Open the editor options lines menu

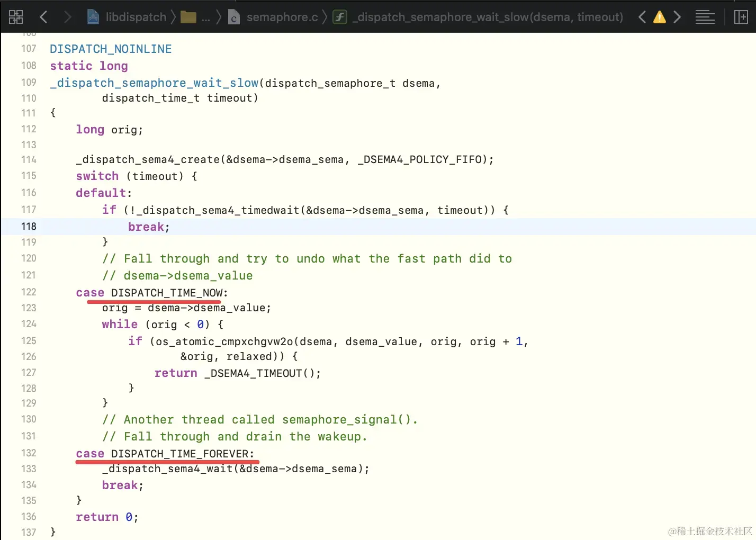pos(705,17)
